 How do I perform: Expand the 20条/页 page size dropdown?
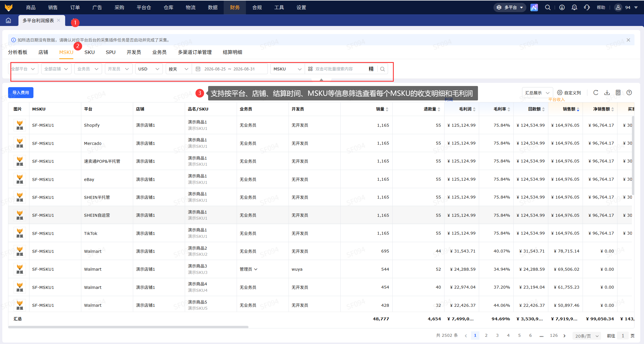(x=587, y=336)
